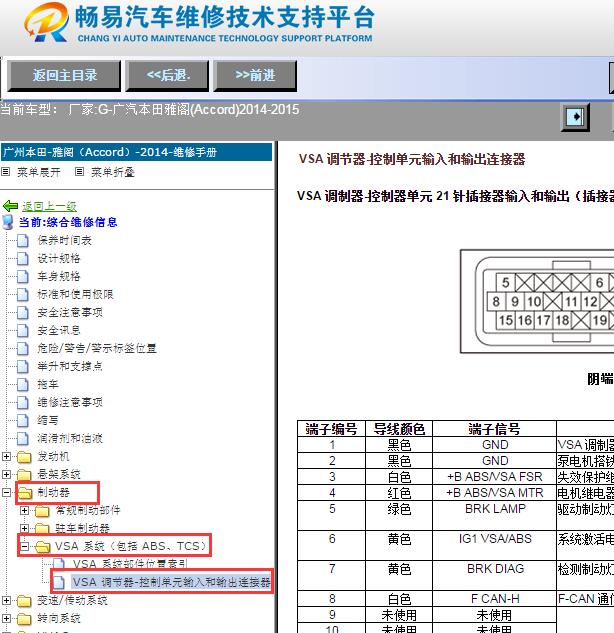The height and width of the screenshot is (633, 614).
Task: Open the 标准和使用极限 page
Action: click(x=75, y=294)
